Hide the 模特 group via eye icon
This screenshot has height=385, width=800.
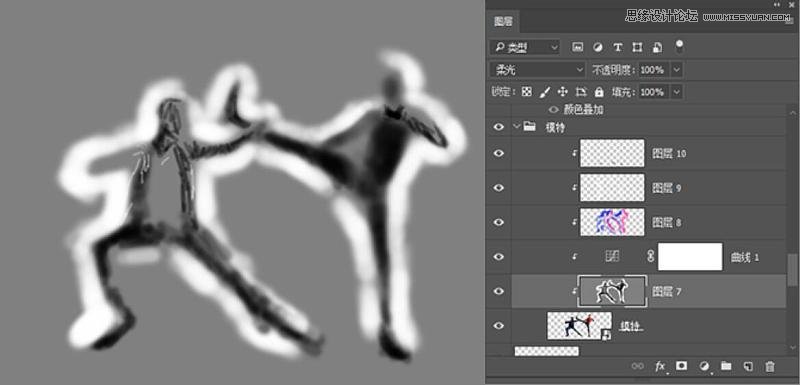coord(498,127)
